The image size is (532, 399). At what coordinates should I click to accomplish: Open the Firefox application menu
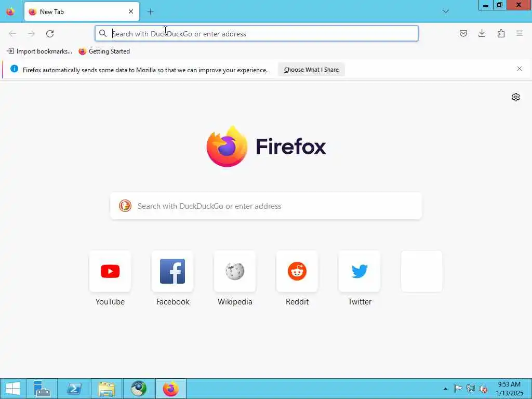click(520, 33)
